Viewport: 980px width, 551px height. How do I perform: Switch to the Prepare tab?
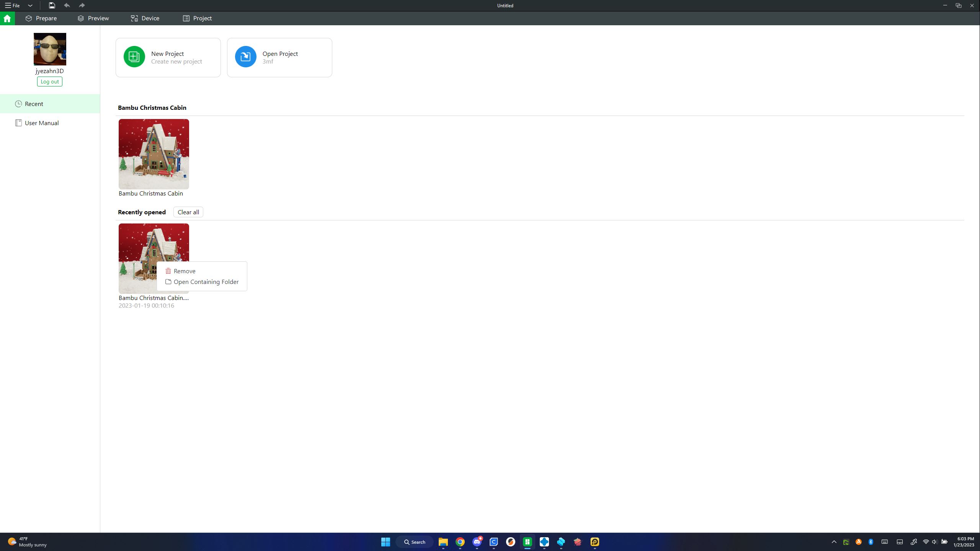click(x=41, y=18)
